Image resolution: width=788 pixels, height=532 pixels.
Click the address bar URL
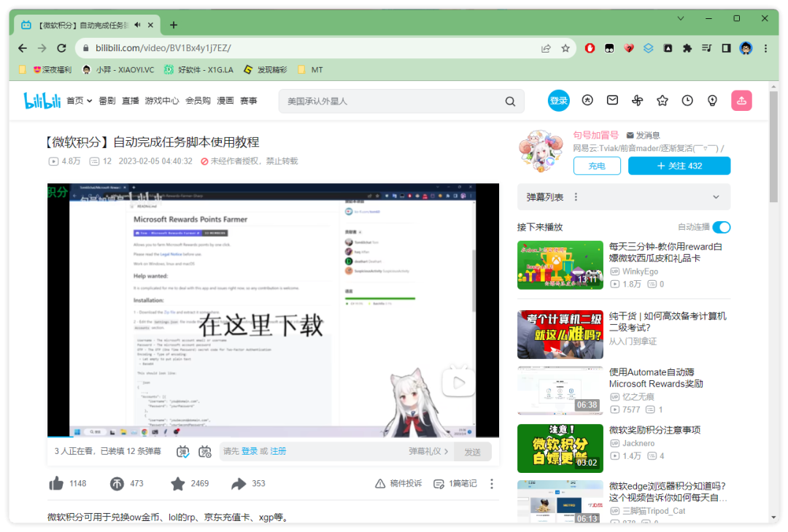[x=163, y=48]
